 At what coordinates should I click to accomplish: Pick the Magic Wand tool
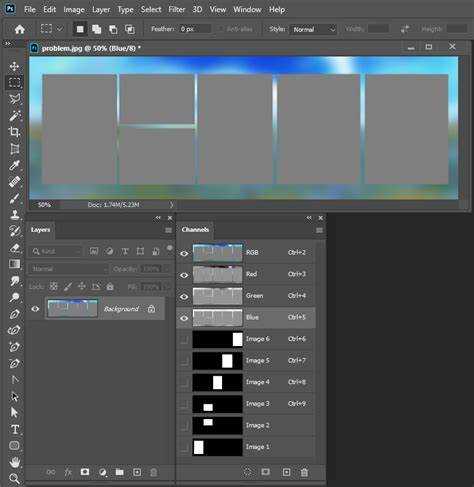coord(14,115)
